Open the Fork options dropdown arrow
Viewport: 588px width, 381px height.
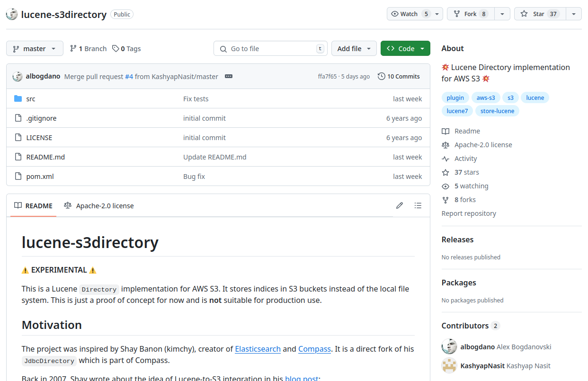point(502,14)
